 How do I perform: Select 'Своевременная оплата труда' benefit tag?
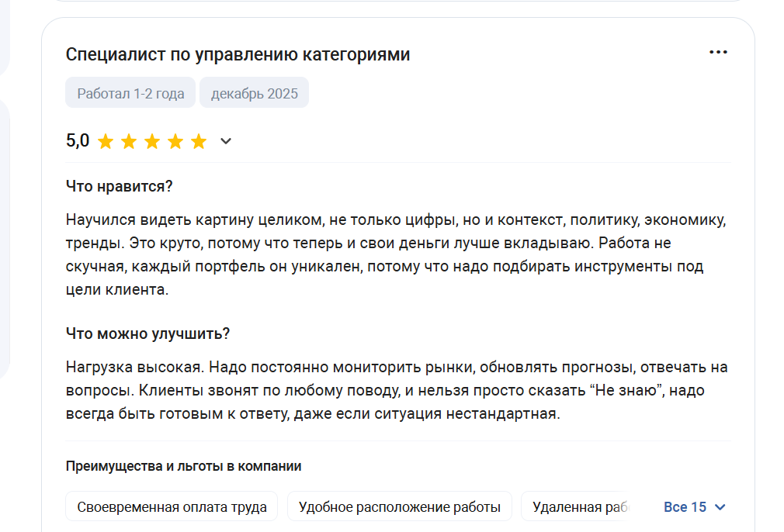click(172, 507)
